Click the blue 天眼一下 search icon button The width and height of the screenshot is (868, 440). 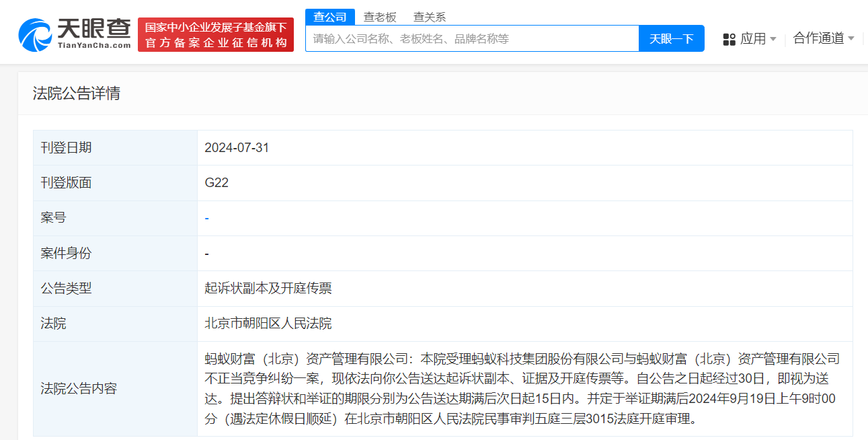(x=671, y=38)
